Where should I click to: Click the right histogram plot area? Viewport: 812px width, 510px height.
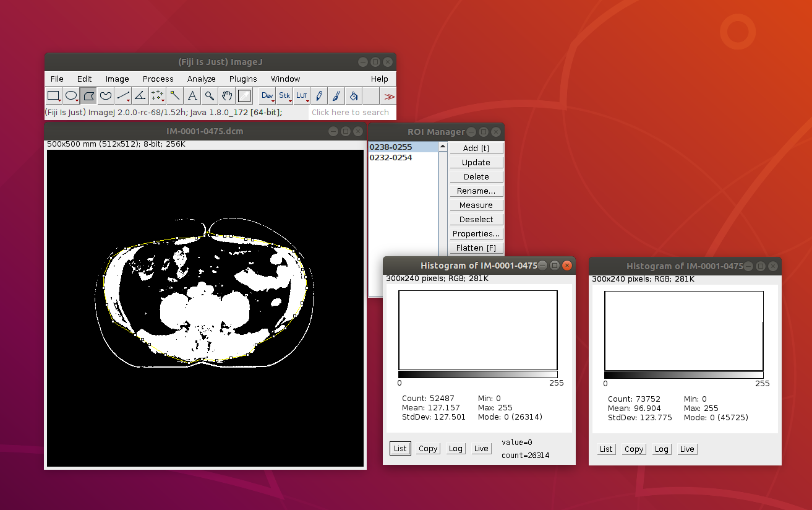(x=684, y=331)
